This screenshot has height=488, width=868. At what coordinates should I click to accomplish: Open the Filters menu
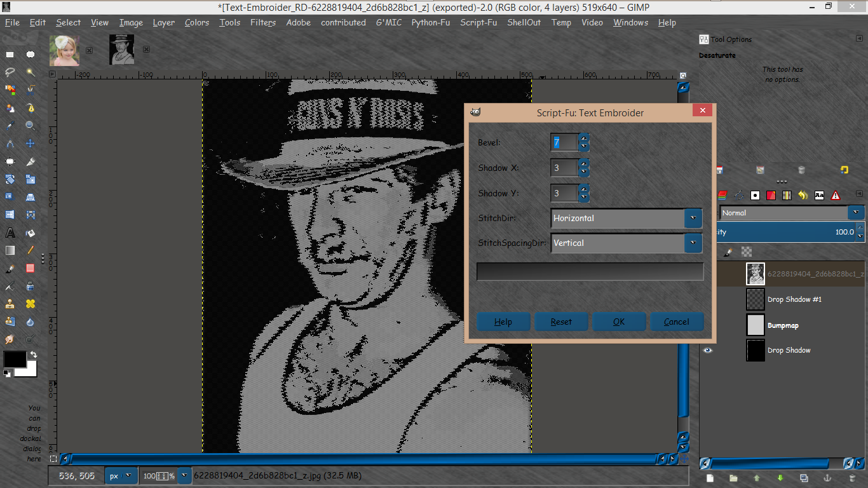pyautogui.click(x=263, y=22)
